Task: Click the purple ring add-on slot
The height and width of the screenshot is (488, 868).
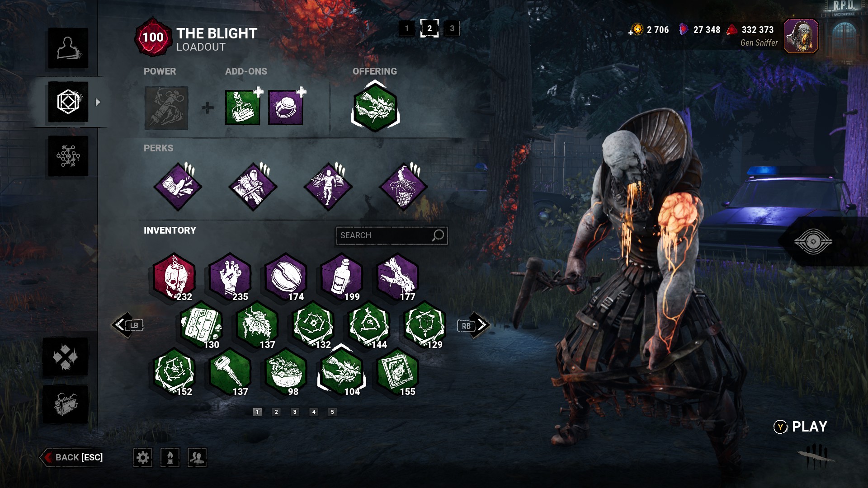Action: [x=286, y=108]
